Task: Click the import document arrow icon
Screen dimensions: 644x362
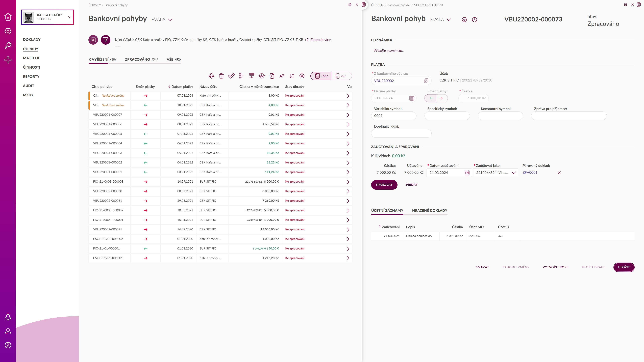Action: click(272, 76)
